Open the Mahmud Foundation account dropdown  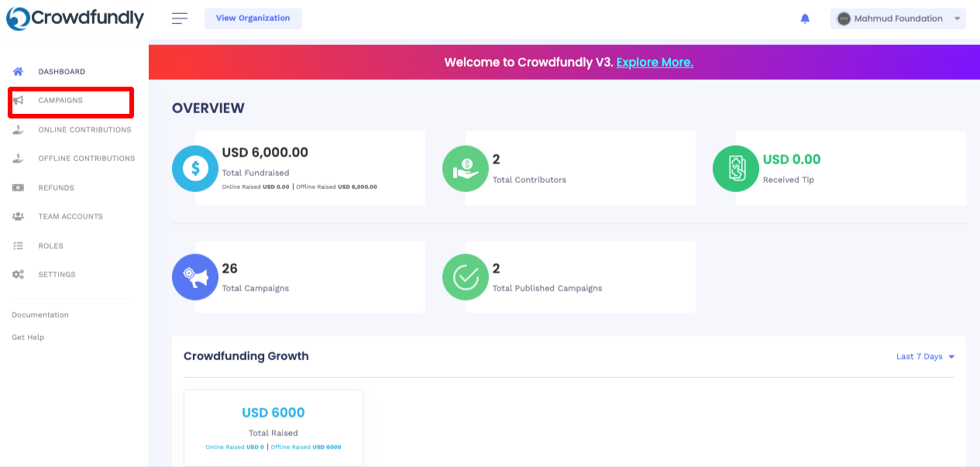coord(898,19)
